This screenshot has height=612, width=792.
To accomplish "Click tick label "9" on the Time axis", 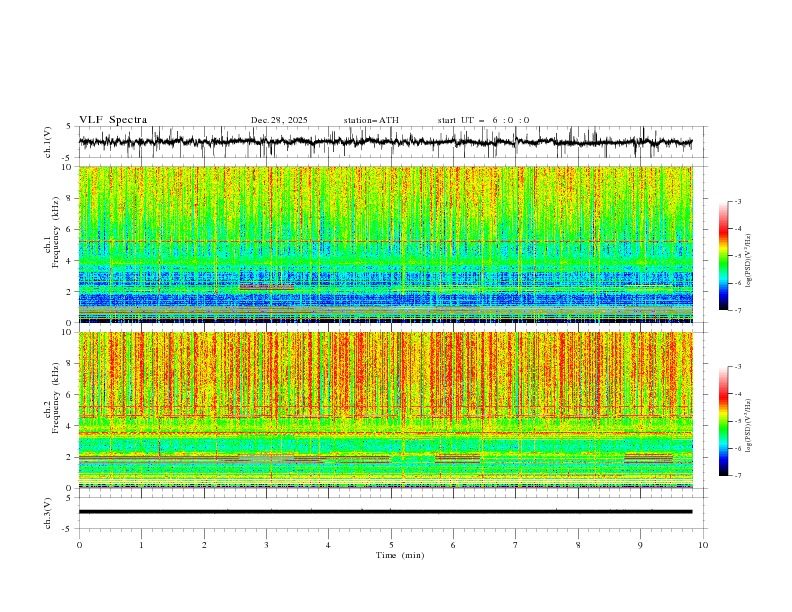I will [640, 545].
